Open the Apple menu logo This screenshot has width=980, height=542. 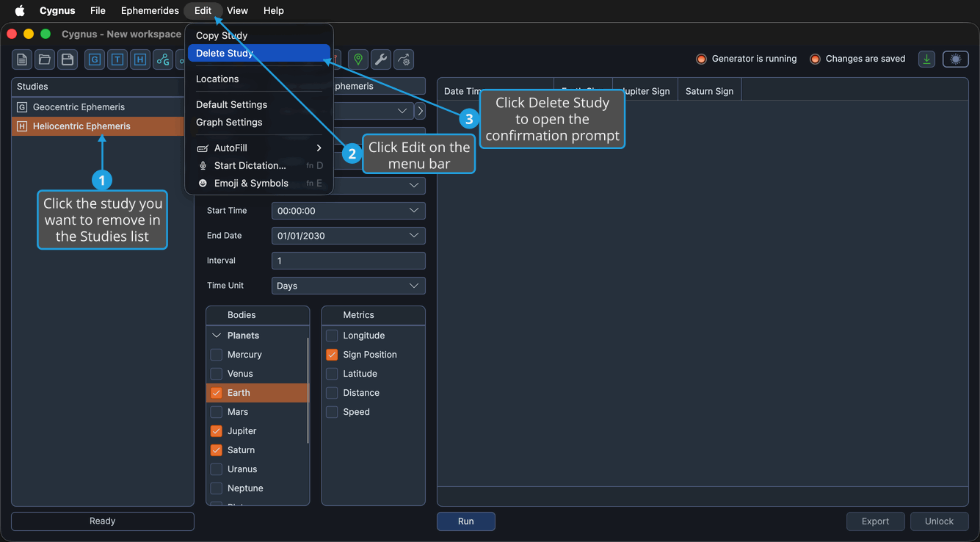pos(20,10)
